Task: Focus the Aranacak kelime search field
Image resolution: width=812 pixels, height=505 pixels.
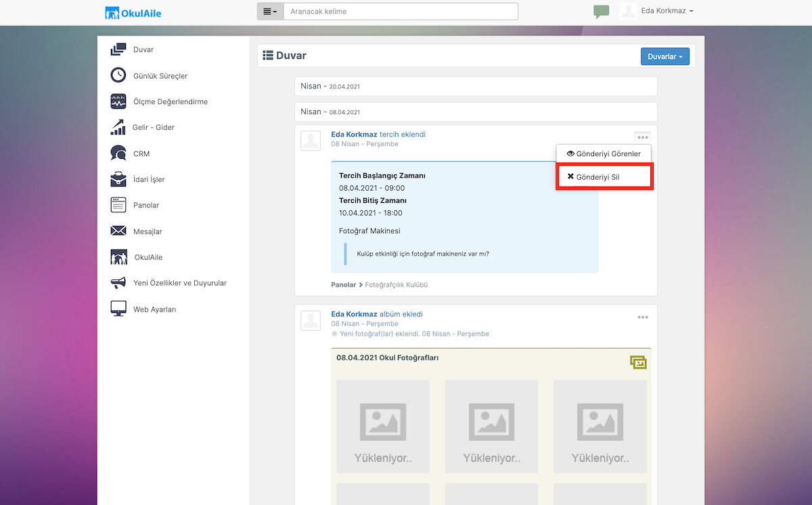Action: (401, 11)
